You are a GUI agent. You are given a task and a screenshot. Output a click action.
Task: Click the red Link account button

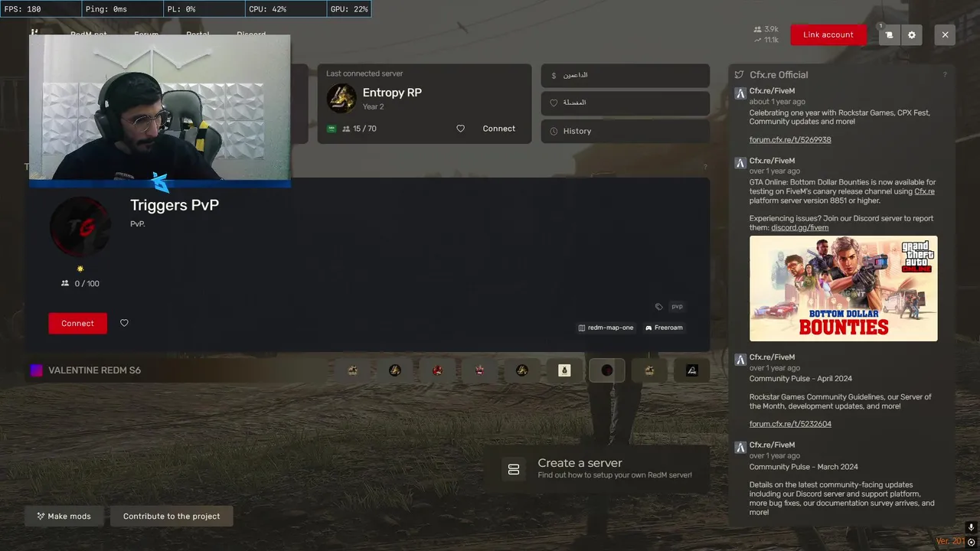(x=828, y=34)
